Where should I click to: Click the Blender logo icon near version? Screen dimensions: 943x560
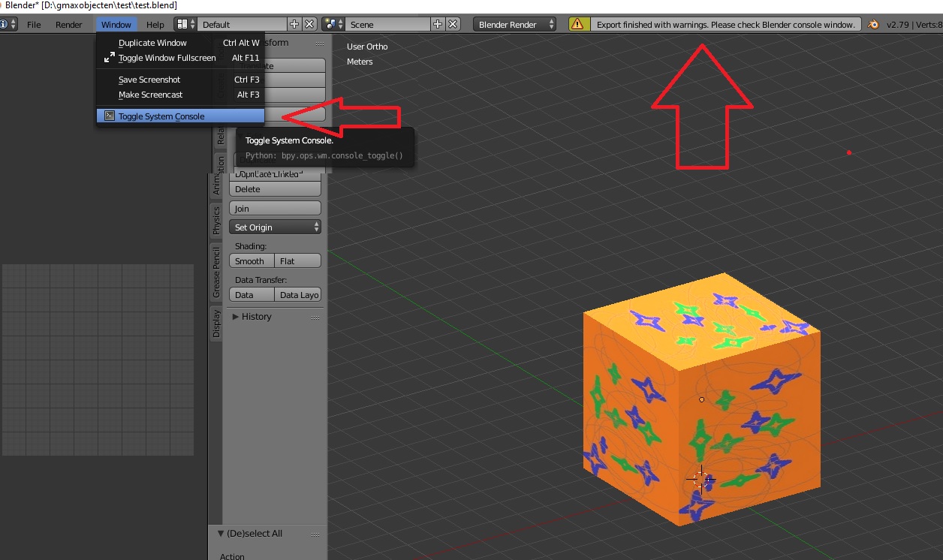click(873, 24)
